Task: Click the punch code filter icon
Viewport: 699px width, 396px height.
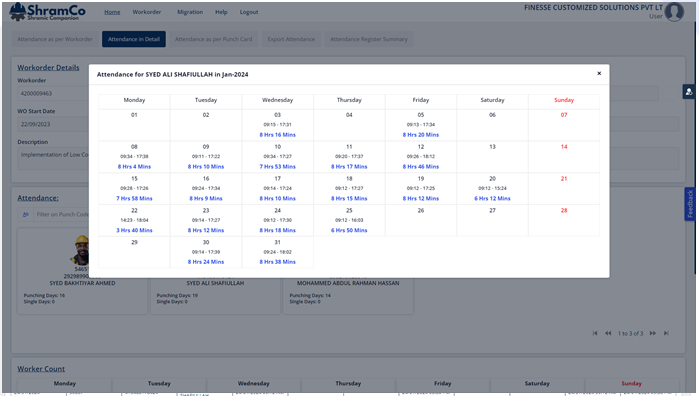Action: point(25,214)
